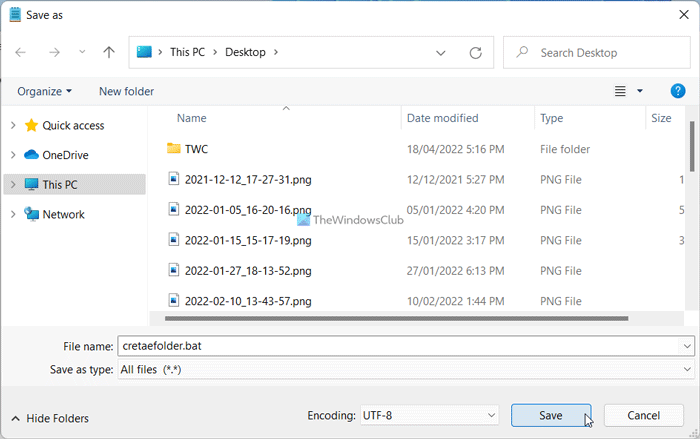700x439 pixels.
Task: Select 2022-02-10_13-43-57.png file
Action: [x=248, y=301]
